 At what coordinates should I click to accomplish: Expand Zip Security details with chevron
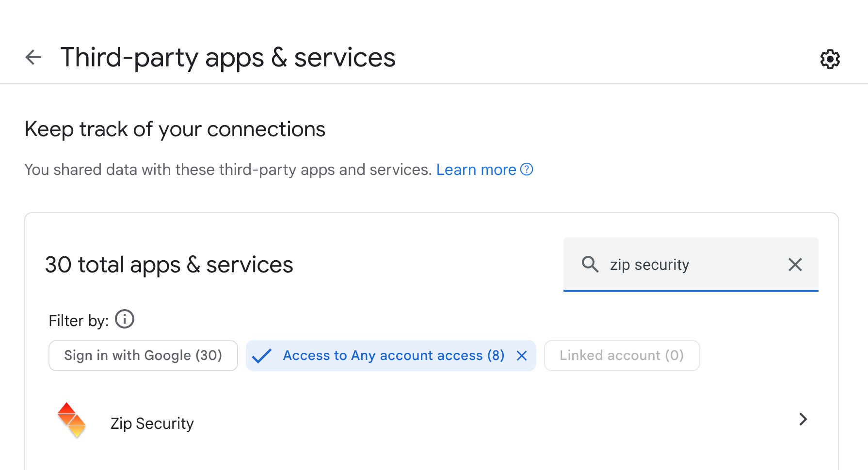pos(803,419)
